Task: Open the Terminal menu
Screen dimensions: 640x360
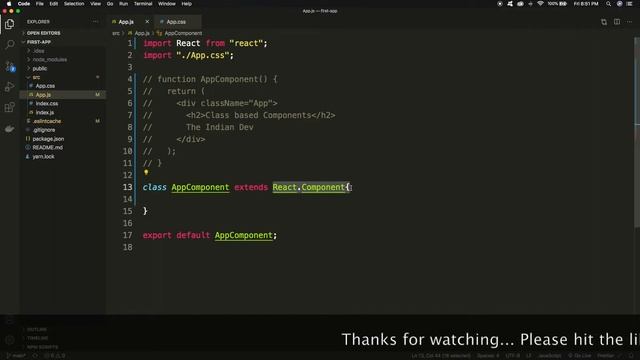Action: pyautogui.click(x=143, y=4)
